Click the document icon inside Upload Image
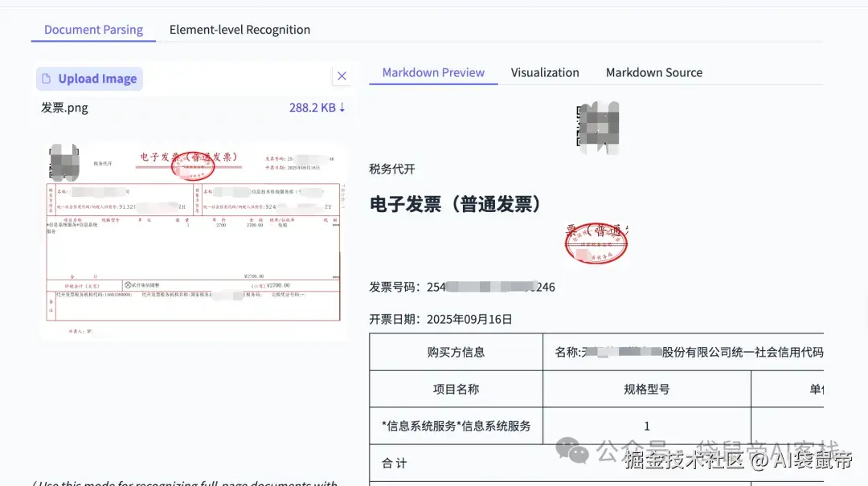 (47, 78)
